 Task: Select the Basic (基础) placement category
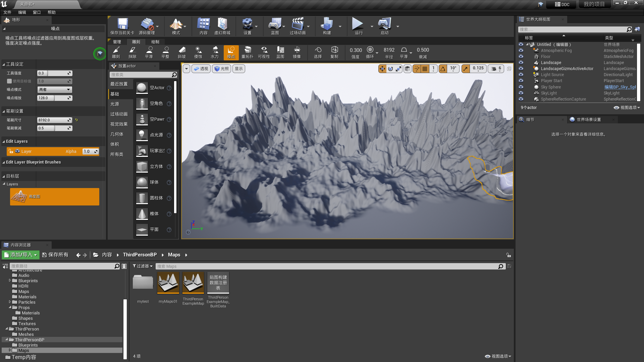(x=120, y=94)
